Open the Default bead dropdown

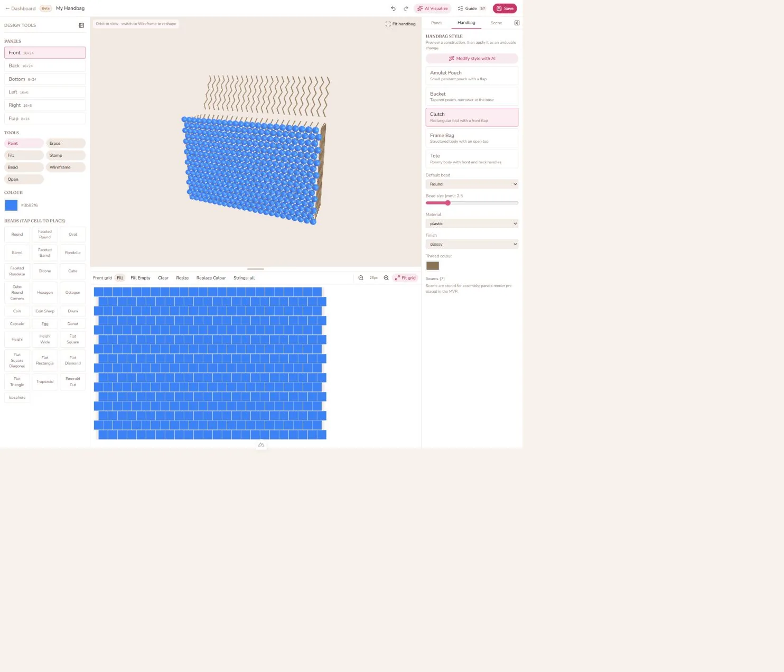(x=472, y=184)
